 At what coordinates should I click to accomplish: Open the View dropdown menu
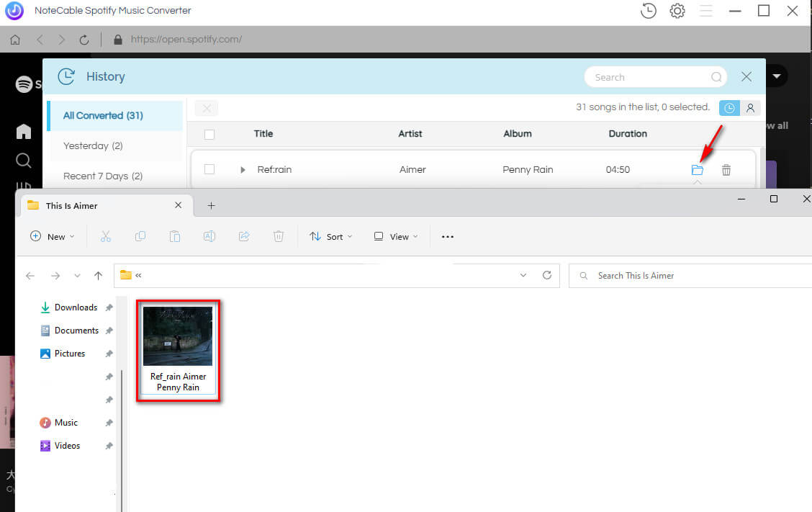tap(395, 236)
